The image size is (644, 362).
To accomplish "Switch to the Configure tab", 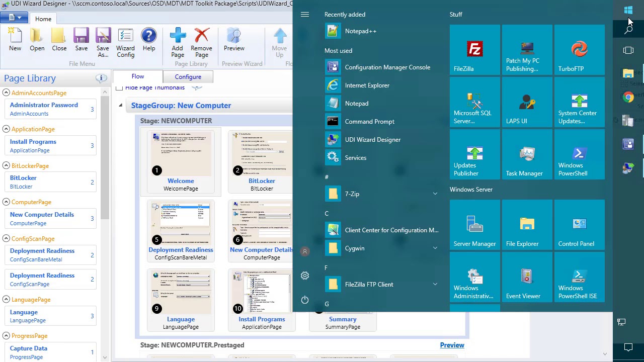I will point(188,77).
